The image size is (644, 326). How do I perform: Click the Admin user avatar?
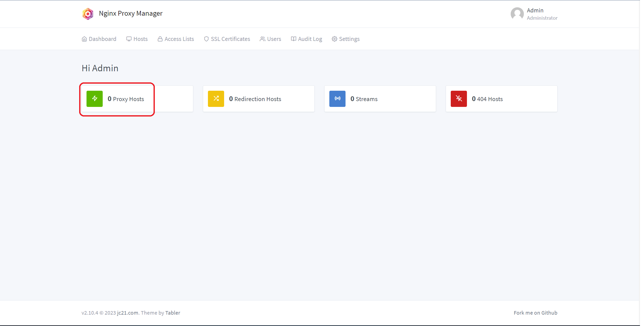pyautogui.click(x=517, y=14)
